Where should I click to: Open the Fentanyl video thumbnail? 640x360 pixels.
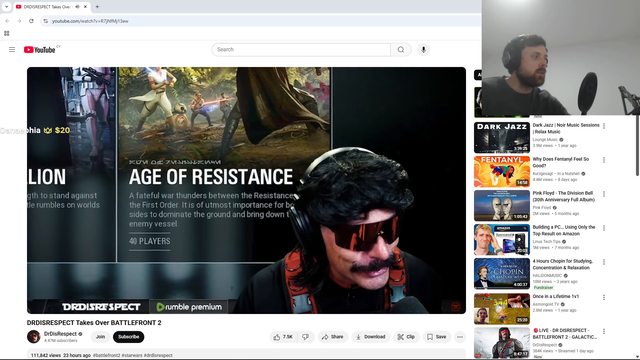[502, 171]
